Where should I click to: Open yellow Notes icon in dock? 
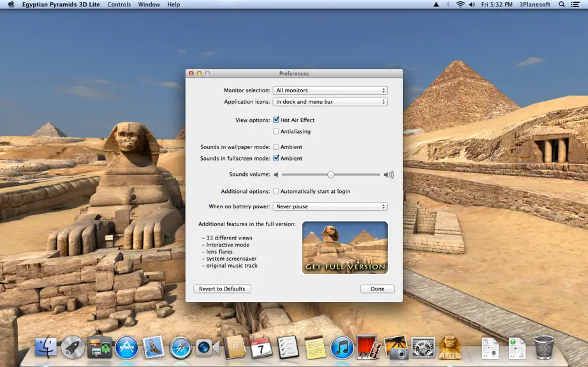click(x=315, y=347)
